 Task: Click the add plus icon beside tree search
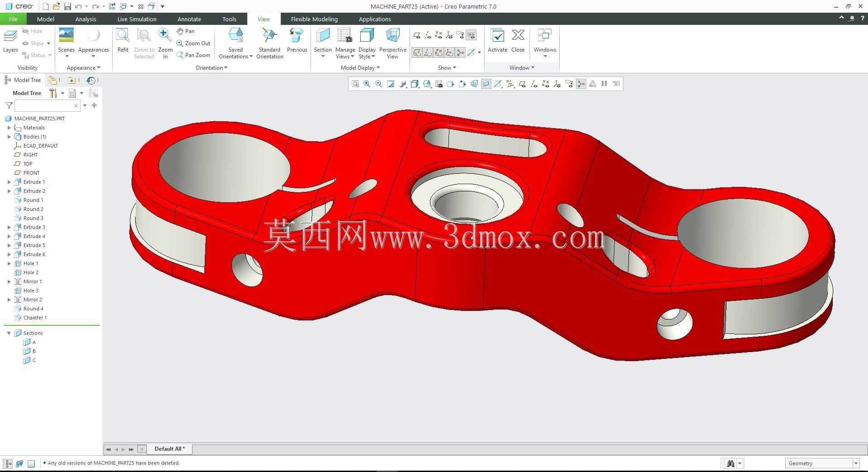point(94,105)
